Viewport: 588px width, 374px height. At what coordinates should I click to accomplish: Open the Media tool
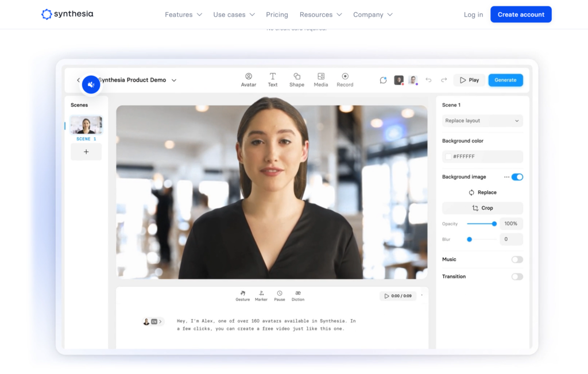(x=321, y=76)
